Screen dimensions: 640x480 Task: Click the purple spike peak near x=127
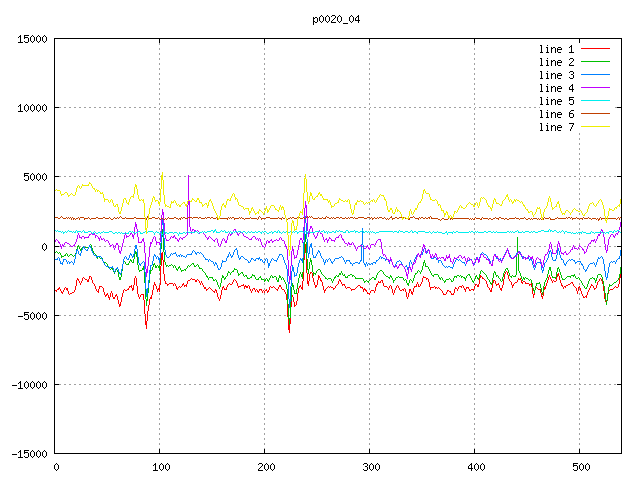coord(188,176)
